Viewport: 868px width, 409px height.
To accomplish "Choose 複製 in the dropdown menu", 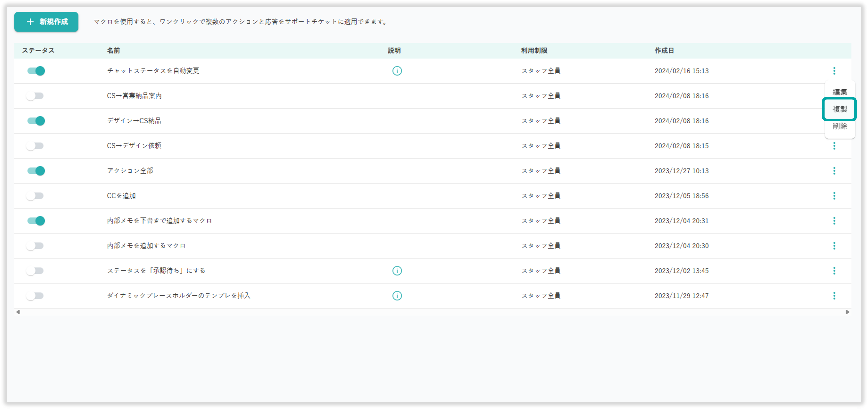I will click(839, 109).
